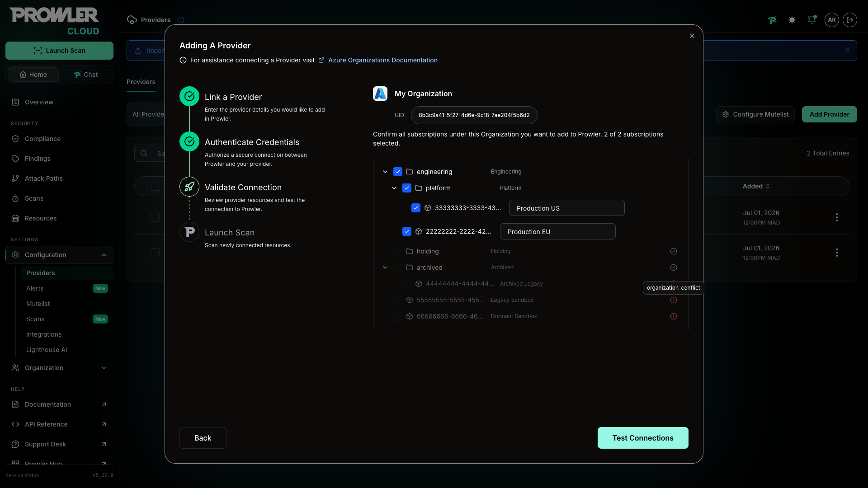Click the 55555555-5555 subscription checkbox

[398, 300]
